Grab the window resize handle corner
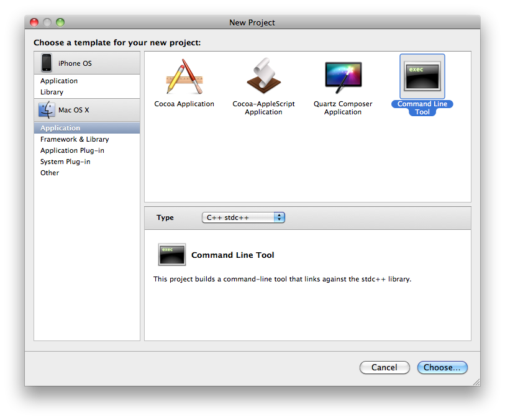This screenshot has width=505, height=420. click(476, 382)
